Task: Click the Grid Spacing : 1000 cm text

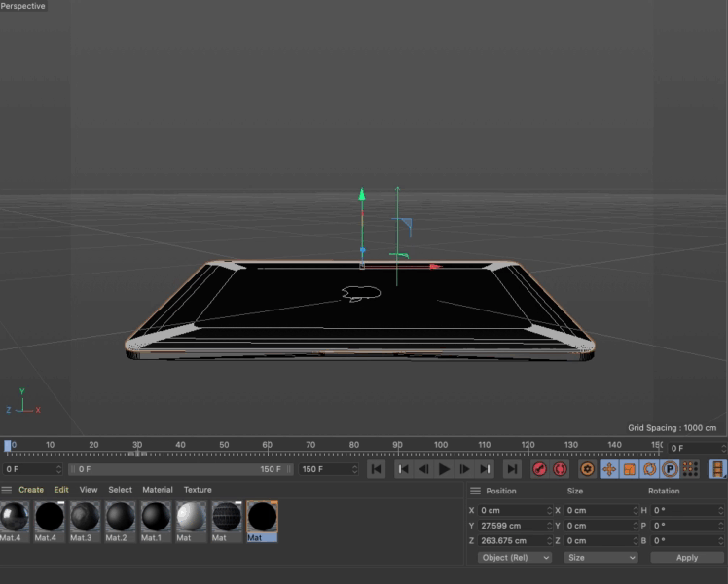Action: click(x=672, y=428)
